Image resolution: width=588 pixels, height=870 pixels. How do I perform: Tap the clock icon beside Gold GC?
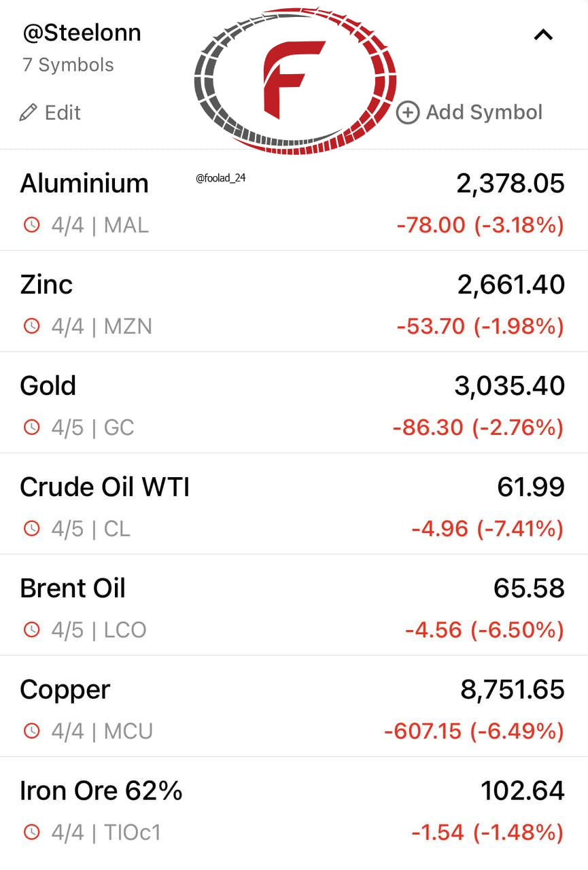click(x=32, y=428)
